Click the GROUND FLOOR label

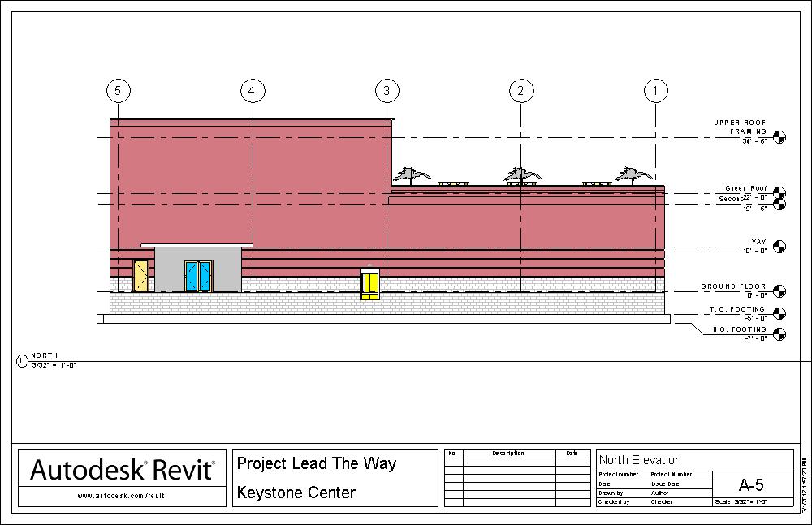tap(733, 286)
